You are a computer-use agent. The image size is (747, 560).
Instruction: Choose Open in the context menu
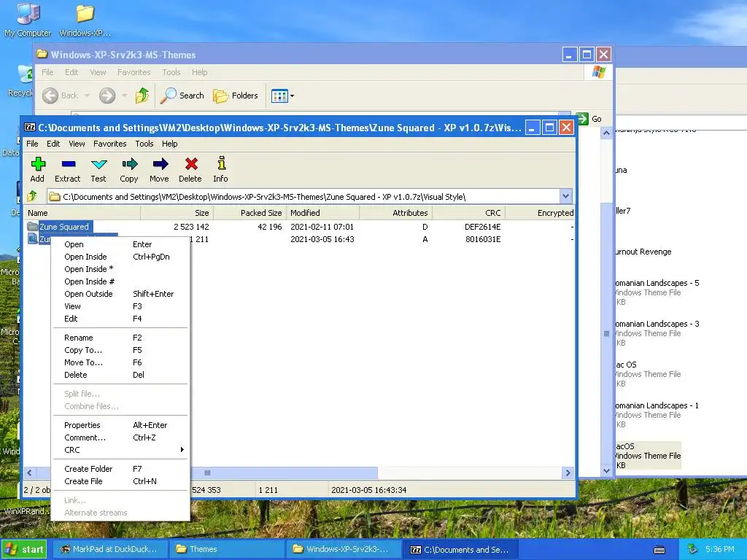(x=120, y=244)
